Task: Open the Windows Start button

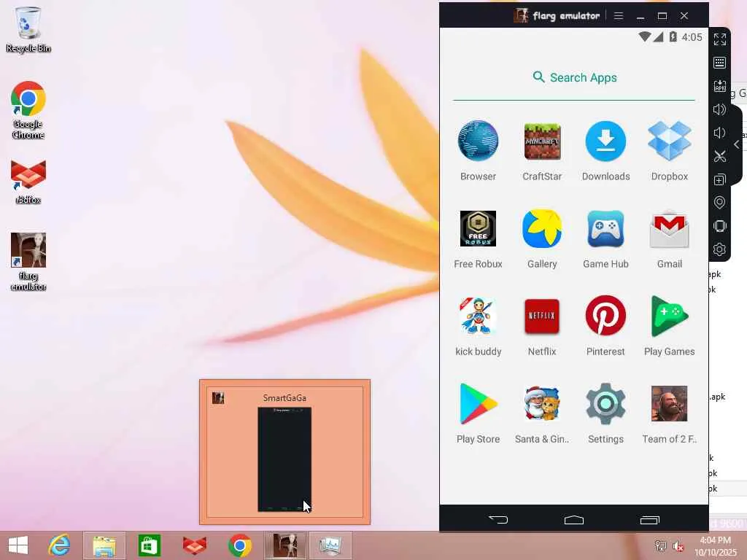Action: pos(18,545)
